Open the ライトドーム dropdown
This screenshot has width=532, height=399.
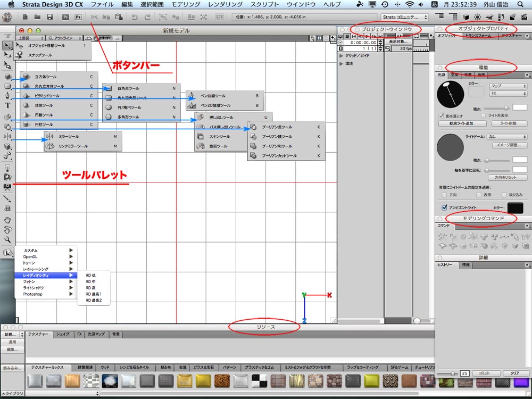tap(507, 137)
